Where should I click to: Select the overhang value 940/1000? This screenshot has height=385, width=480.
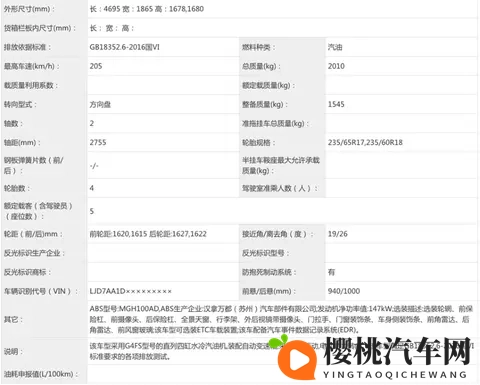click(344, 291)
